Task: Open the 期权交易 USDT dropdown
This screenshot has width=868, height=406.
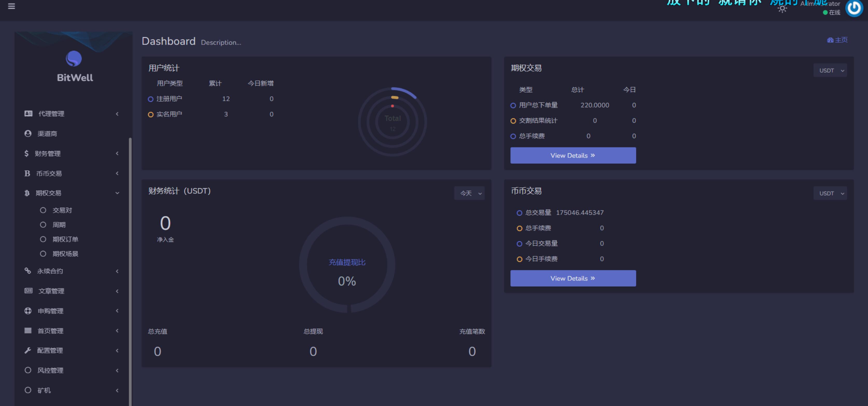Action: point(830,71)
